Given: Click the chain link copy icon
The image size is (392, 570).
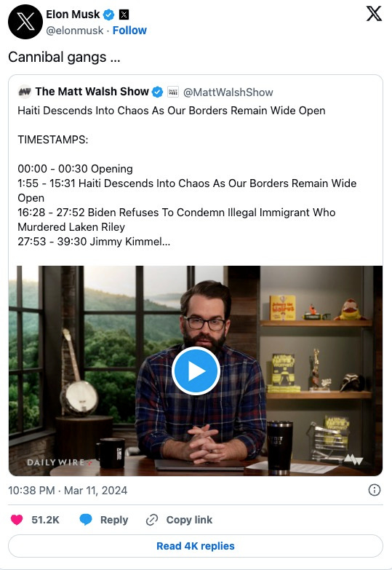Looking at the screenshot, I should point(152,520).
